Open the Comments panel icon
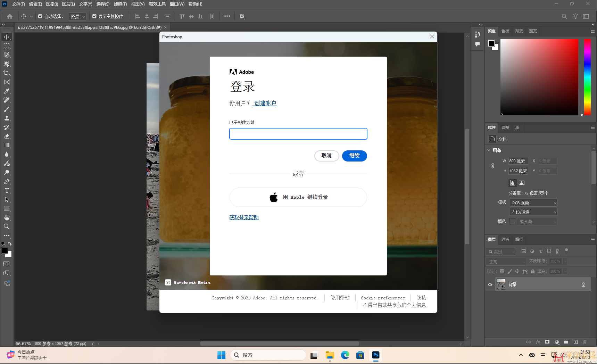Viewport: 597px width, 364px height. [x=478, y=44]
